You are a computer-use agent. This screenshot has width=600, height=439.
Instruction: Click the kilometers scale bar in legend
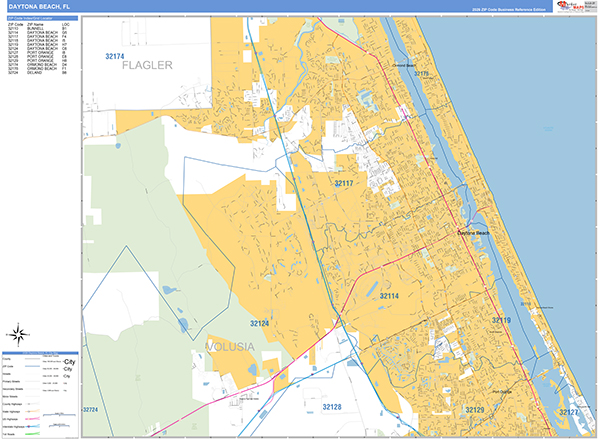59,425
